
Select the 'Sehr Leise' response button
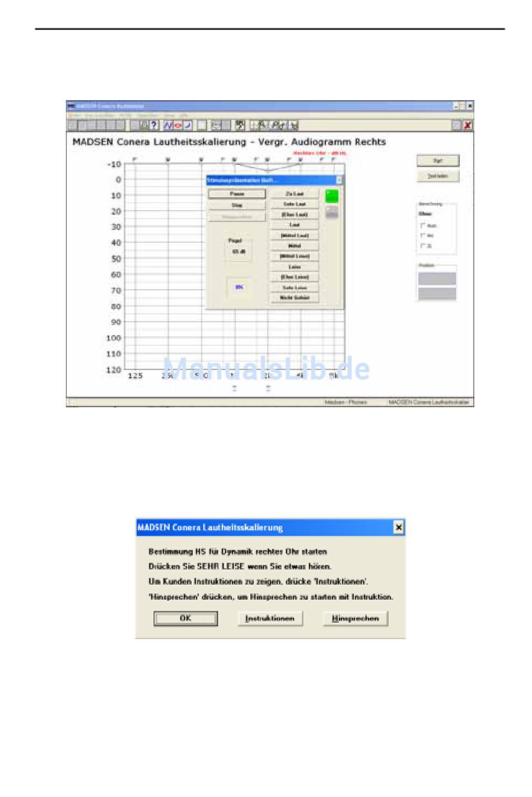point(295,288)
